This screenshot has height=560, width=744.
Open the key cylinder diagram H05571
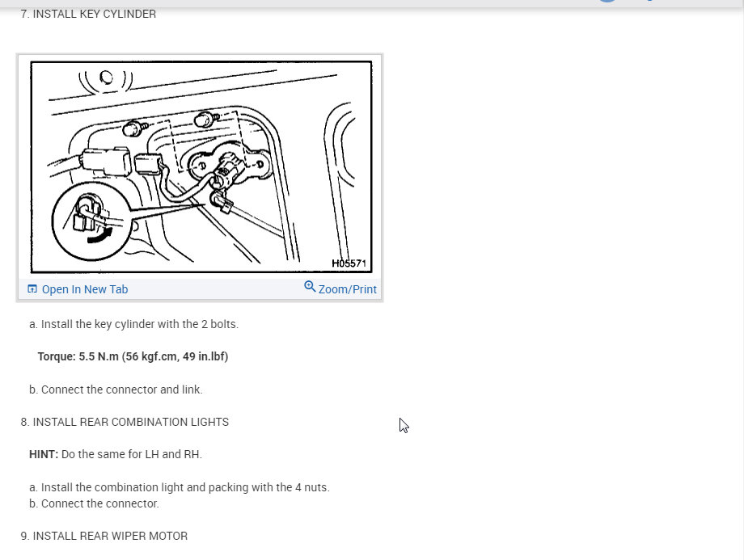click(x=201, y=166)
